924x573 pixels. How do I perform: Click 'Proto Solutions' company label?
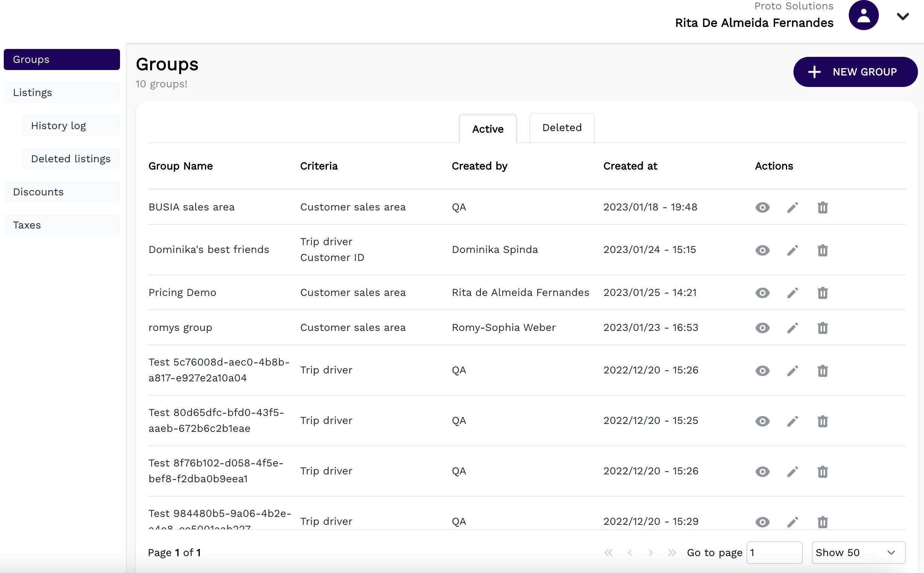(x=794, y=6)
